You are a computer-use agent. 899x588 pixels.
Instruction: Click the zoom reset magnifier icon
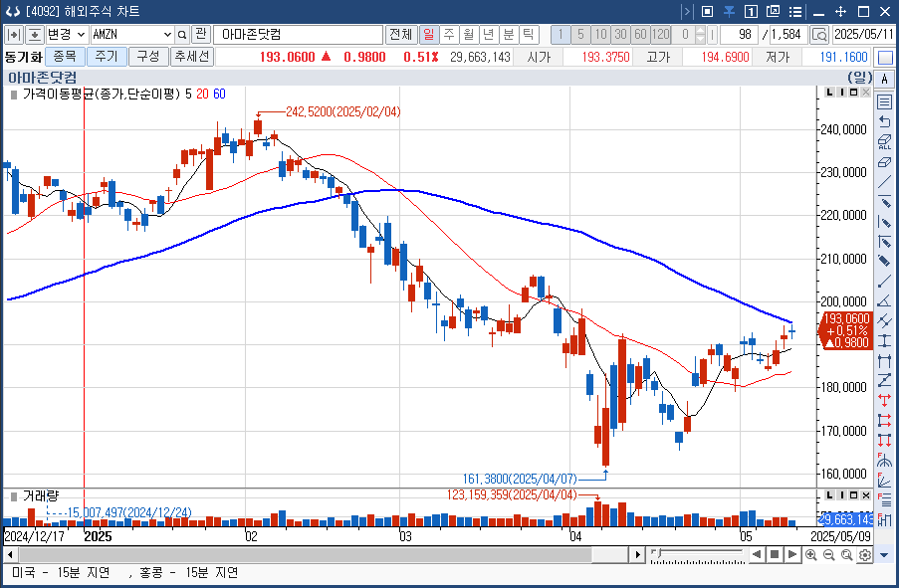pos(847,554)
